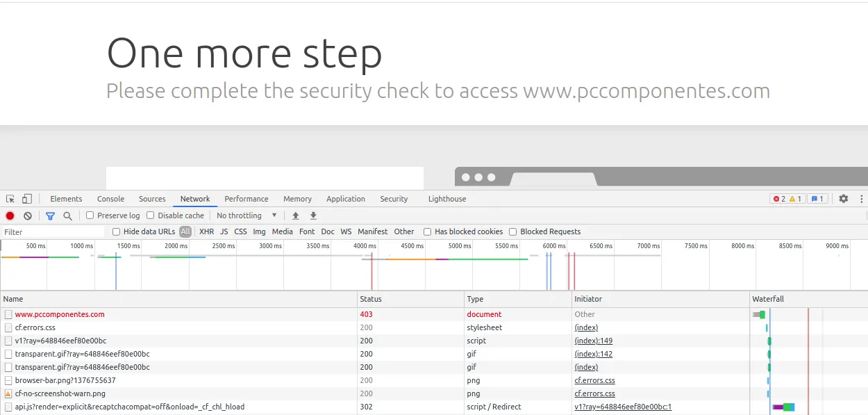Open the errors and warnings counter

pos(787,199)
